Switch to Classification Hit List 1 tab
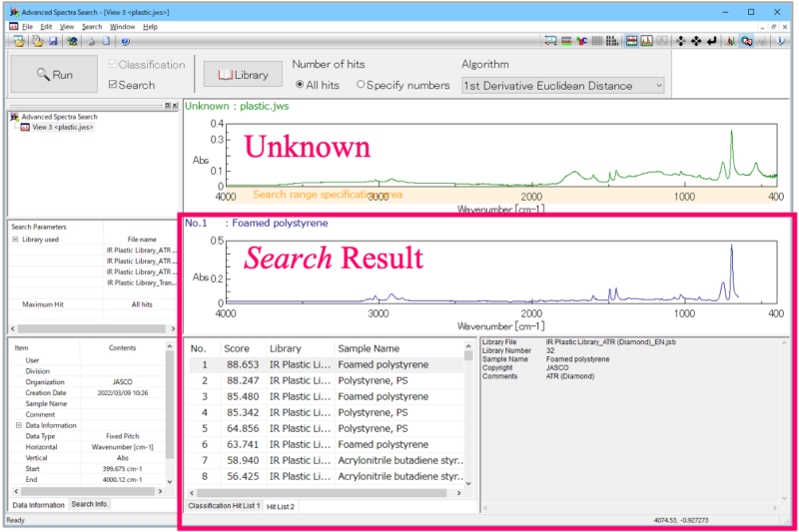This screenshot has width=799, height=532. coord(224,505)
